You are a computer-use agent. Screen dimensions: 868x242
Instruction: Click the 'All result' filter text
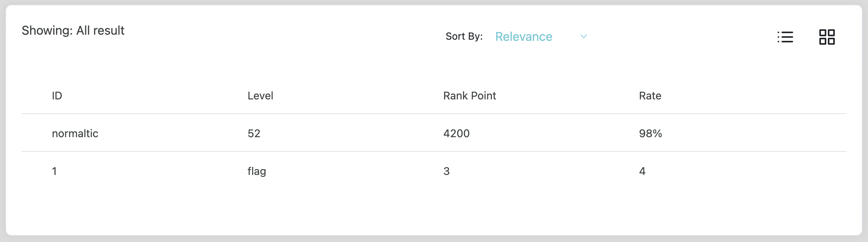100,30
